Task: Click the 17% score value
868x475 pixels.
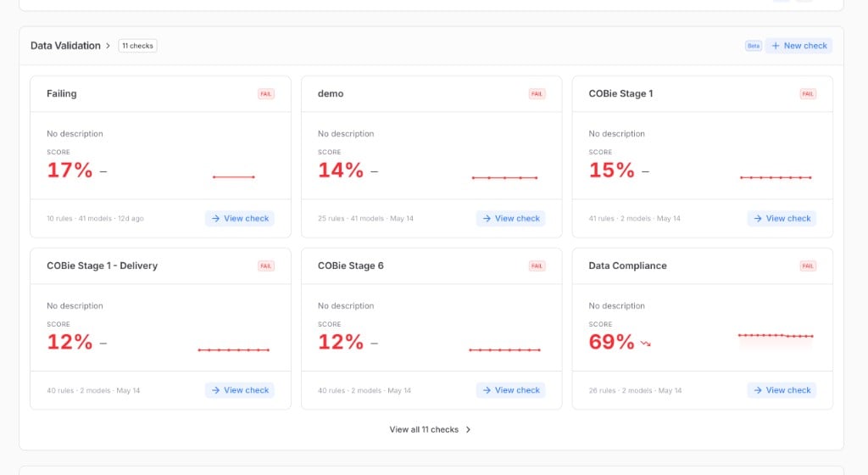Action: (x=70, y=170)
